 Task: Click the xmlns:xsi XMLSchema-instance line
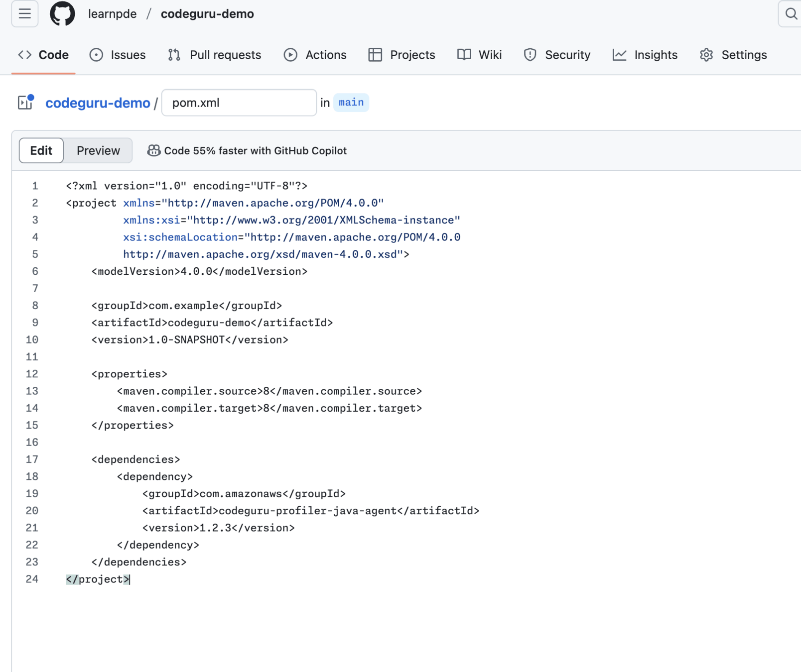[x=292, y=220]
